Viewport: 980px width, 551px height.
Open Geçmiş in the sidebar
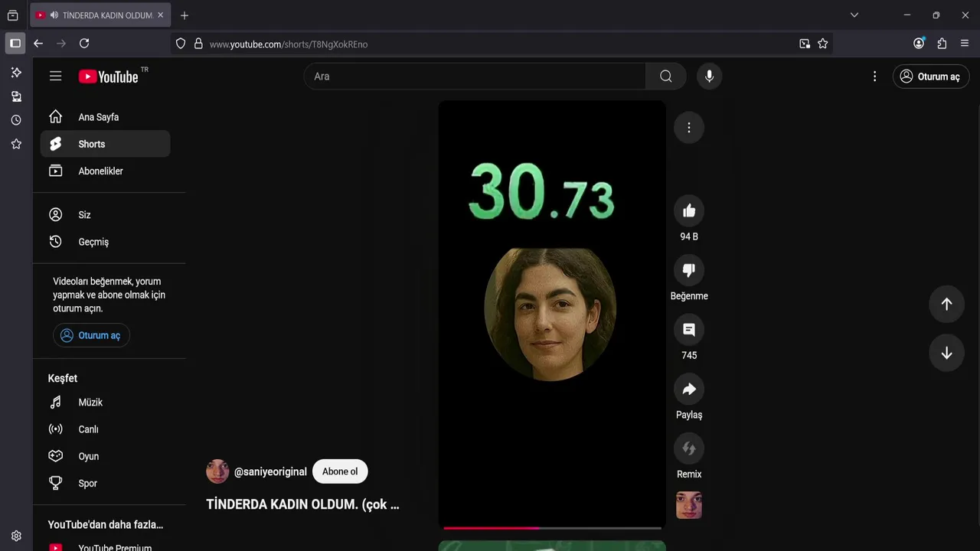point(105,242)
